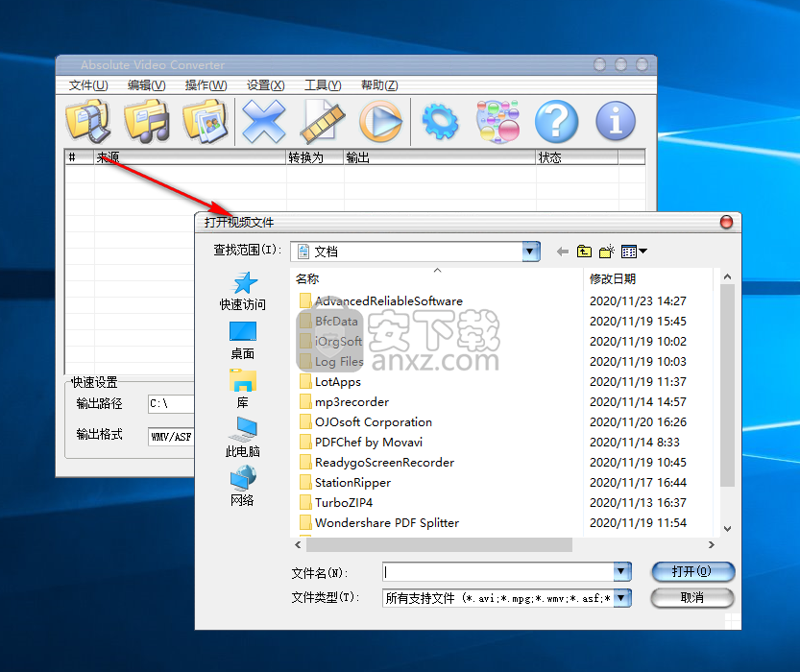This screenshot has width=800, height=672.
Task: Sort by the 修改日期 date column header
Action: coord(648,279)
